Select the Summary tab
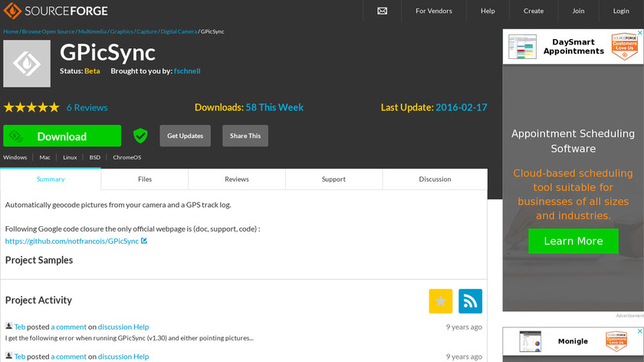This screenshot has width=644, height=362. [x=51, y=179]
